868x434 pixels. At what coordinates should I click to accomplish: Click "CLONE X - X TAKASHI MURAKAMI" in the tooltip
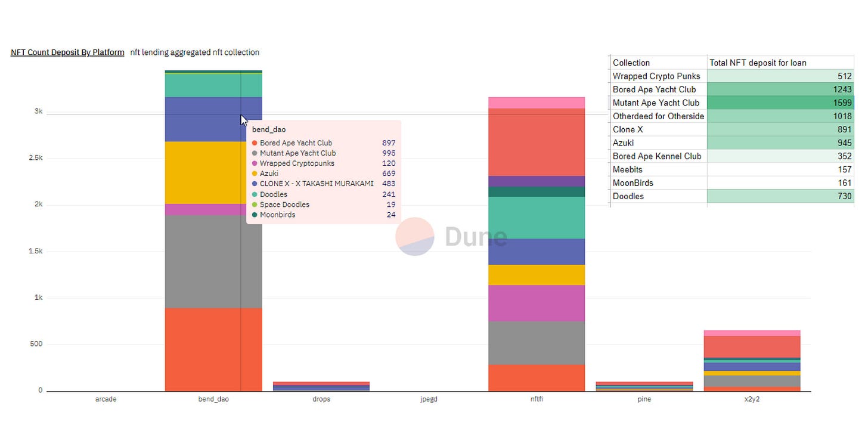click(x=317, y=184)
